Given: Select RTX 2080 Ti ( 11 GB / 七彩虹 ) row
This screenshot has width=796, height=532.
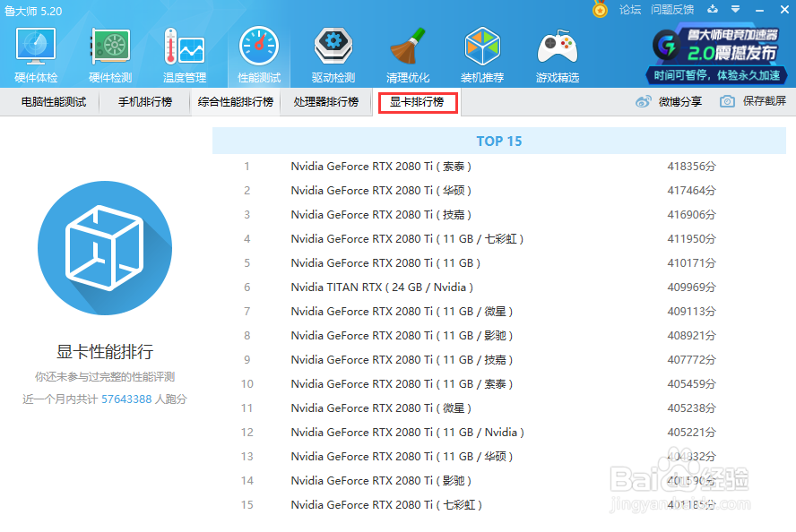Looking at the screenshot, I should click(x=499, y=239).
